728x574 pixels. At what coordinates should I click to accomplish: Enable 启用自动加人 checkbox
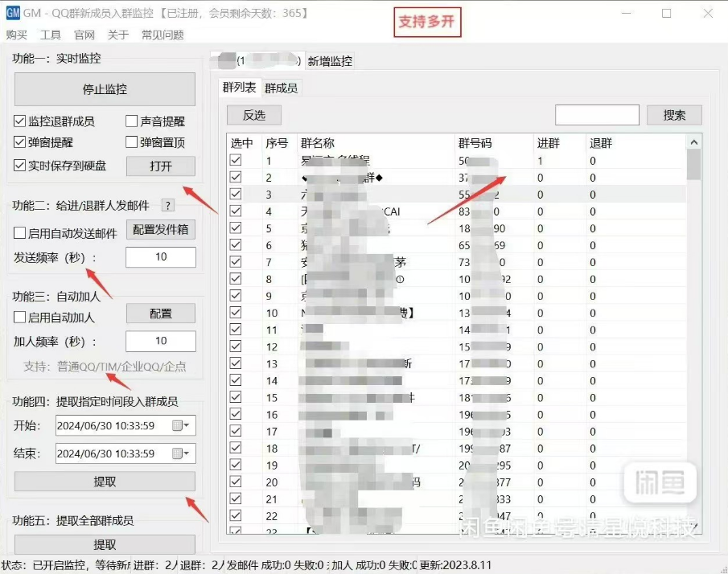[x=19, y=318]
